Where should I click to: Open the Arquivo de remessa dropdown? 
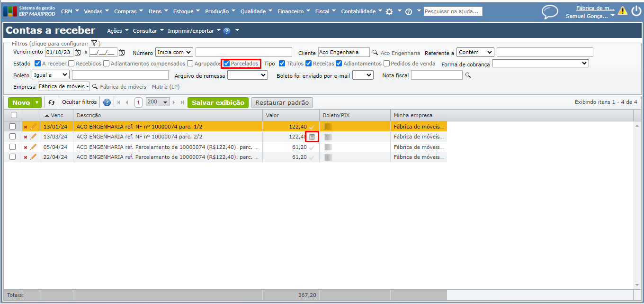click(x=248, y=75)
